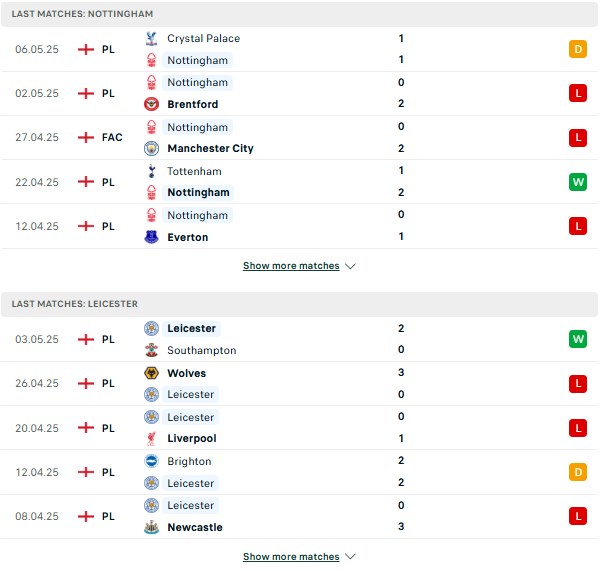This screenshot has height=571, width=601.
Task: Open the Wolves team name link
Action: (187, 373)
